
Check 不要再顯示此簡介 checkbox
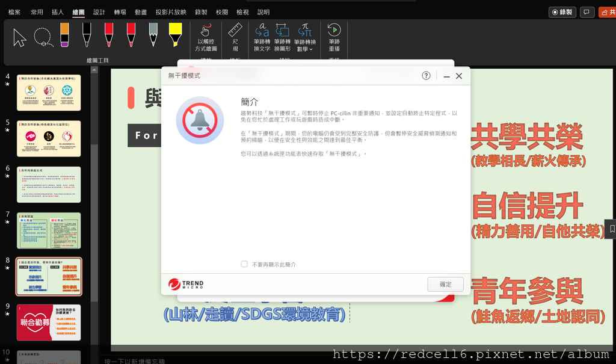click(244, 264)
